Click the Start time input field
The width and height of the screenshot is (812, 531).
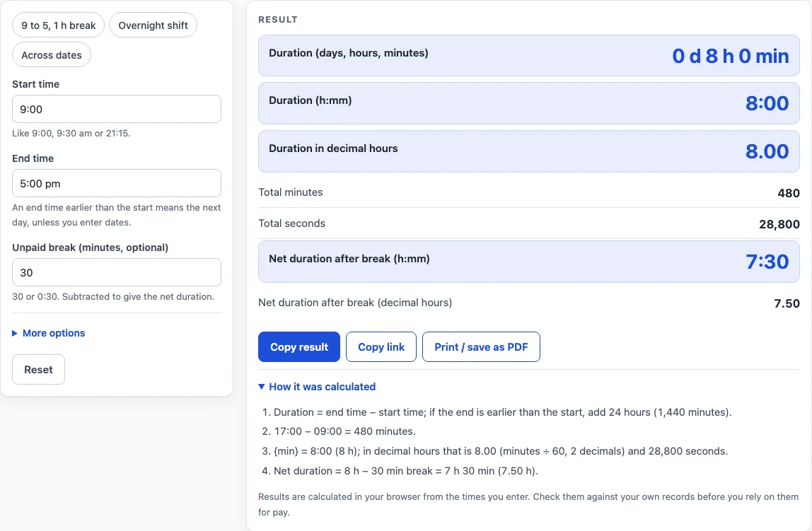[x=117, y=109]
